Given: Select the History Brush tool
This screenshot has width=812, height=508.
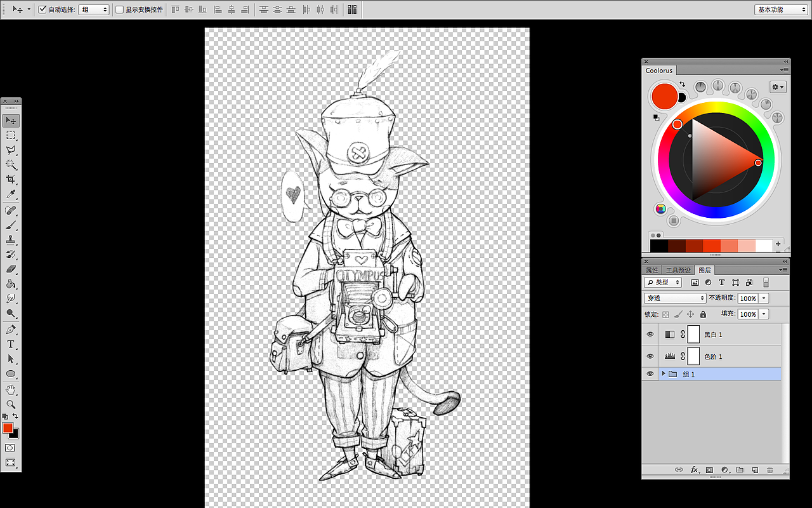Looking at the screenshot, I should coord(11,255).
